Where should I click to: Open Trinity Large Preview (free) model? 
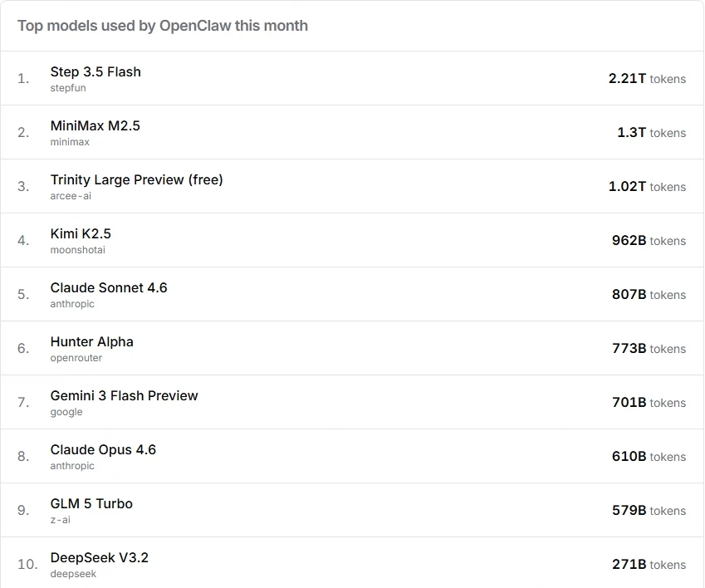click(137, 180)
